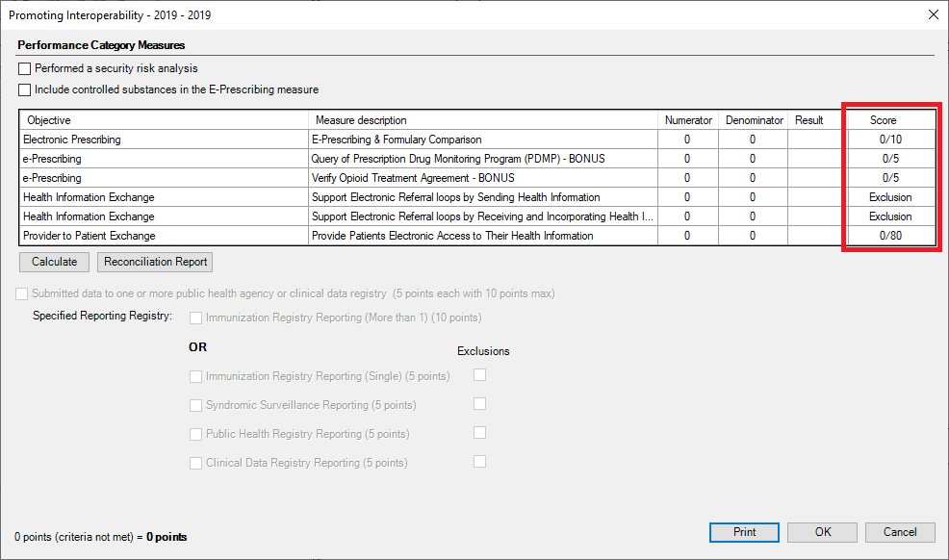Select 'Support Electronic Referral loops by Sending Health Information'
The height and width of the screenshot is (560, 949).
pyautogui.click(x=483, y=198)
